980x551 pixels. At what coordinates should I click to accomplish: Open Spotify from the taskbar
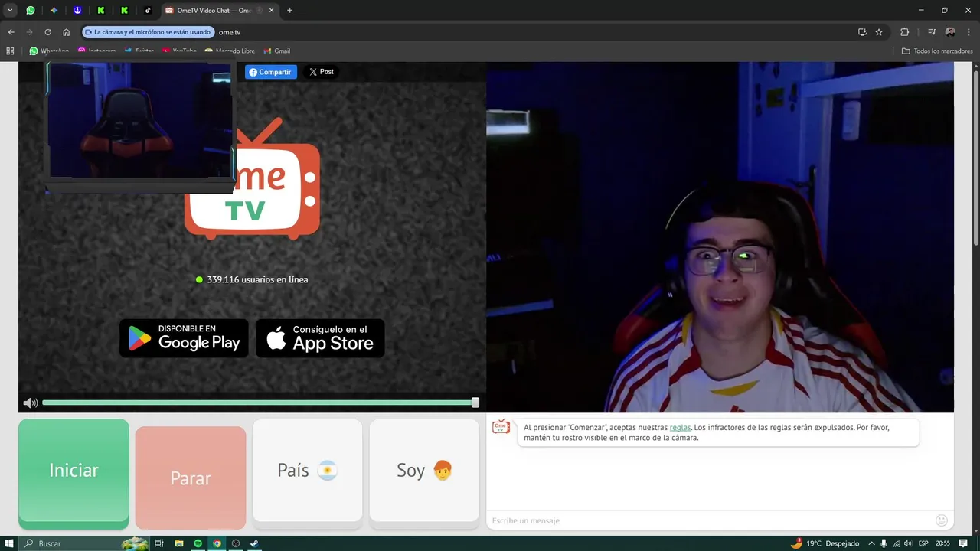pyautogui.click(x=198, y=543)
